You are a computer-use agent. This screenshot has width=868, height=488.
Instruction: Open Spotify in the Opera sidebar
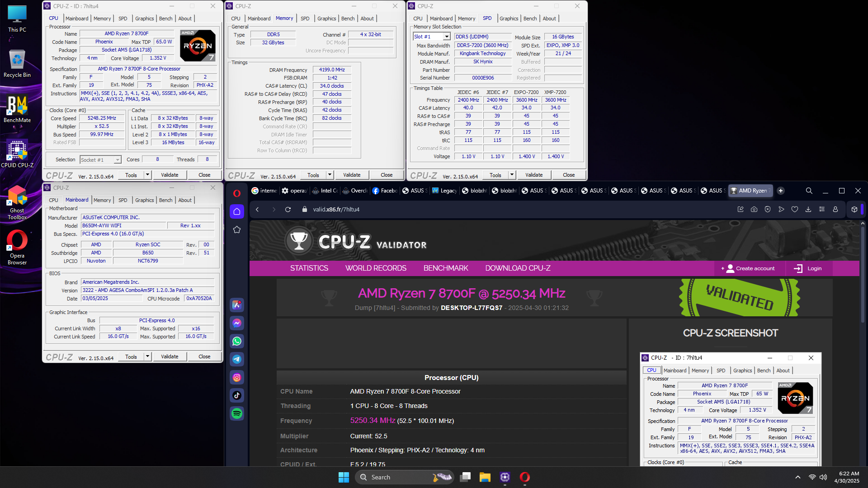point(237,413)
